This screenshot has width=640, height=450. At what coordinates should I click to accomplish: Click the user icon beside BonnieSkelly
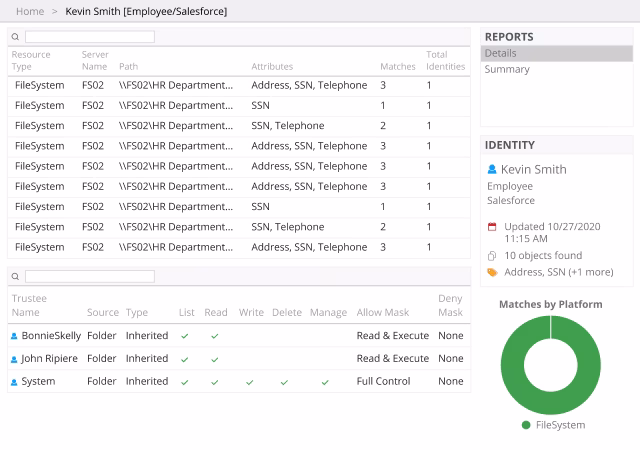tap(14, 336)
